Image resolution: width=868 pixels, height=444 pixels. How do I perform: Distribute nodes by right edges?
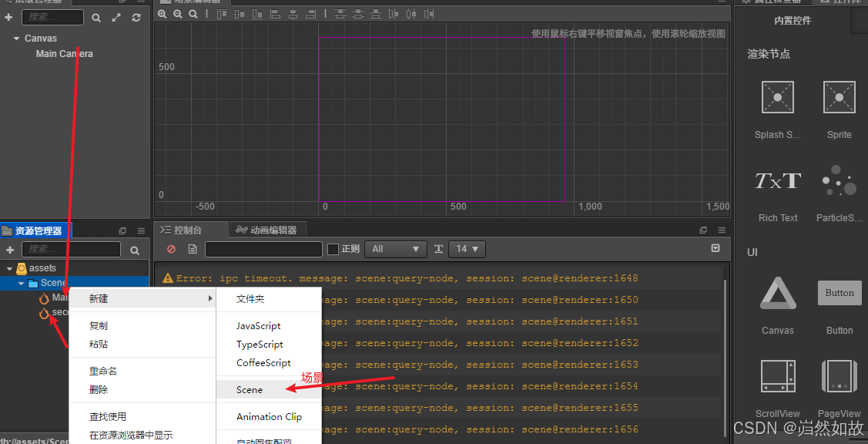pyautogui.click(x=429, y=14)
